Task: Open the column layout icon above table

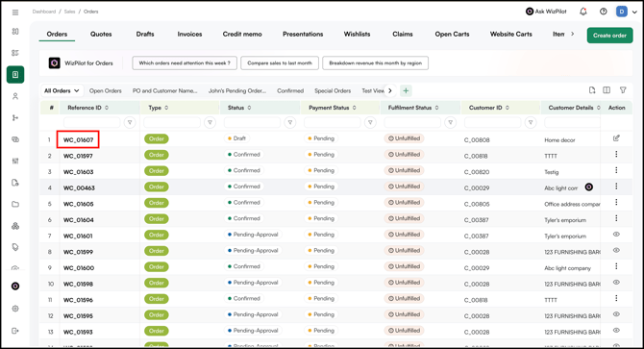Action: [x=607, y=90]
